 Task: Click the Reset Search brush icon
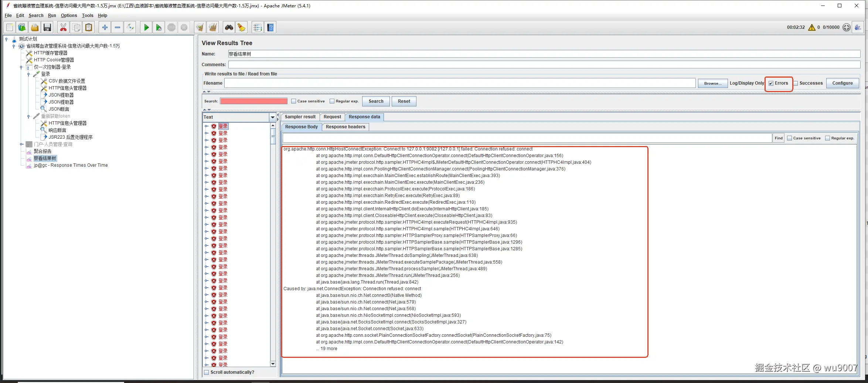click(x=242, y=27)
